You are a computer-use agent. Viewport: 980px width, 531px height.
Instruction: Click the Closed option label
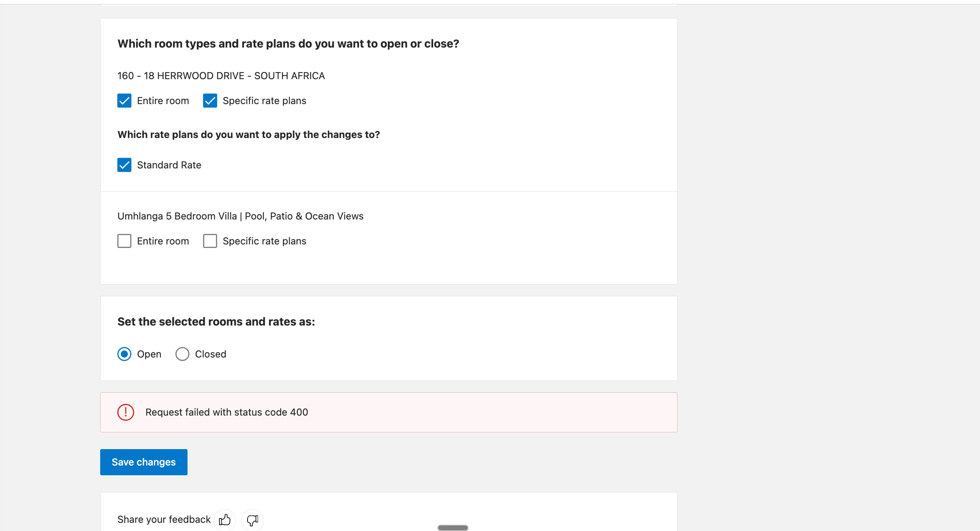pyautogui.click(x=211, y=354)
